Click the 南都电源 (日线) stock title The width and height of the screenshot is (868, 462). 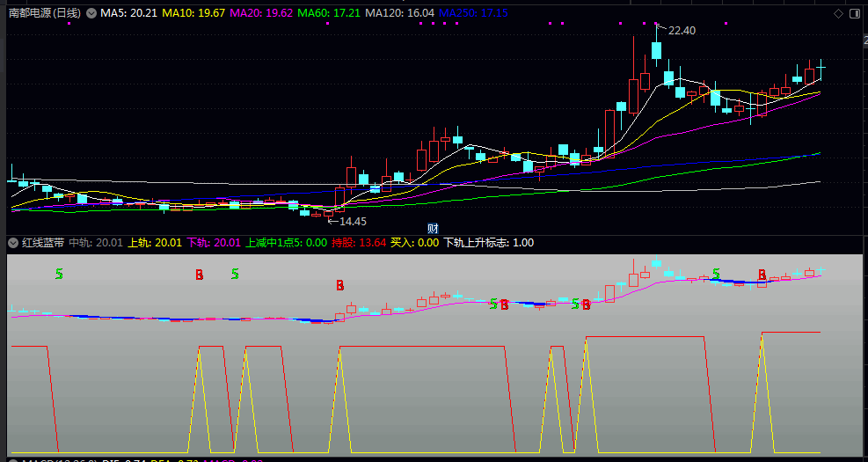45,13
